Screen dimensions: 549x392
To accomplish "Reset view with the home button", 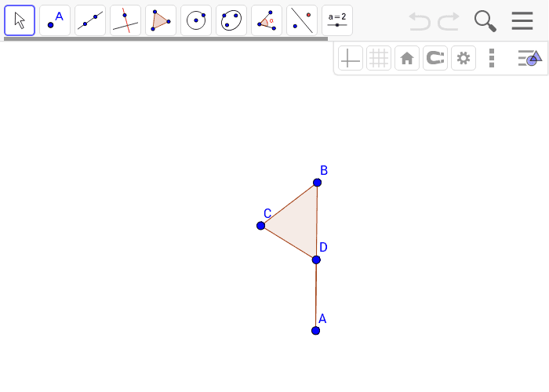I will 407,58.
